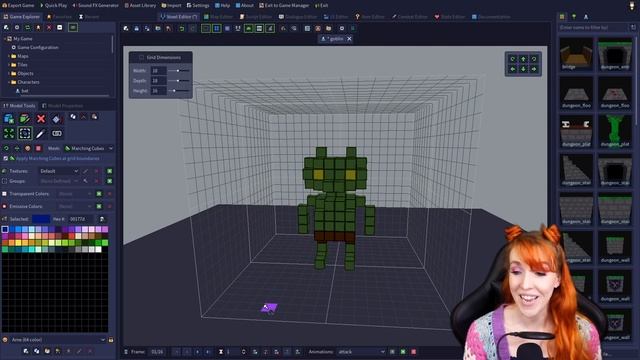Toggle the Grid Dimensions checkbox
This screenshot has width=640, height=360.
click(141, 58)
